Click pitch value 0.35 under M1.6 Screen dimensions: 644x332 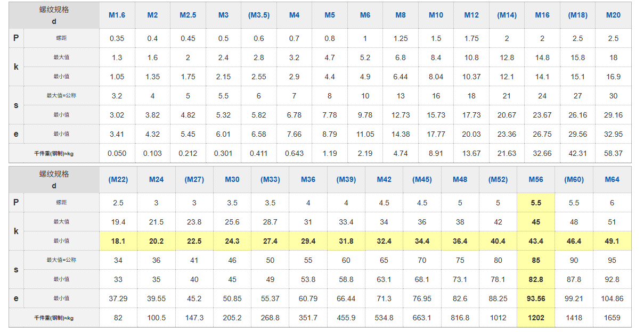[117, 38]
